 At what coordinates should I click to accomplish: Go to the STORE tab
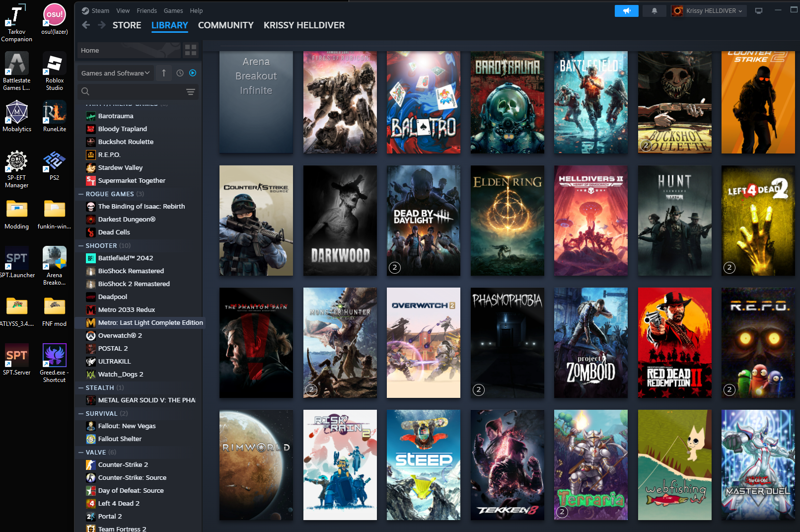point(127,25)
